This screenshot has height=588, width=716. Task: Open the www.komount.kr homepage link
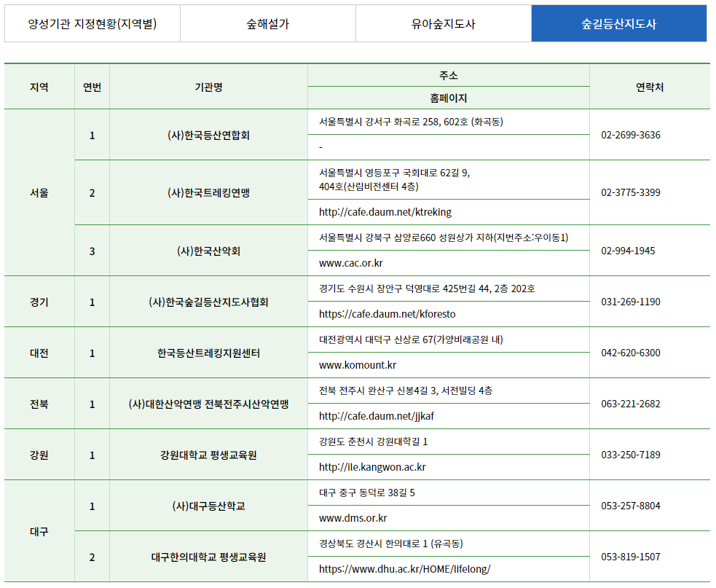[358, 365]
